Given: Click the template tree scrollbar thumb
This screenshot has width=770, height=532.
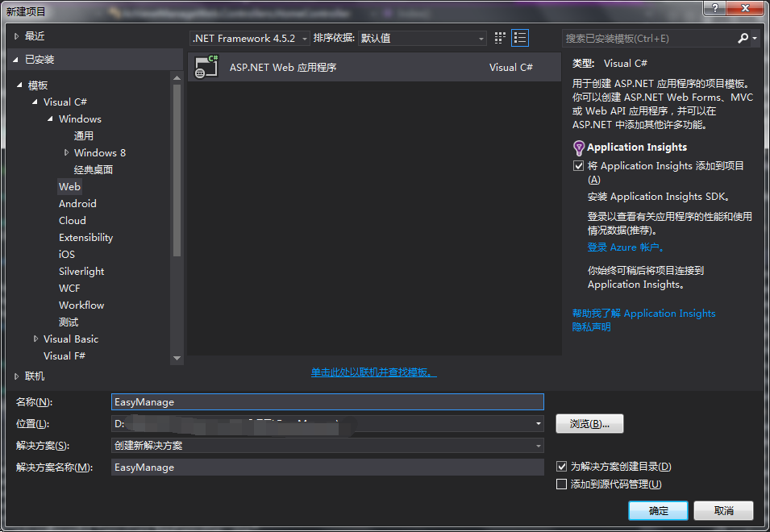Looking at the screenshot, I should point(177,170).
